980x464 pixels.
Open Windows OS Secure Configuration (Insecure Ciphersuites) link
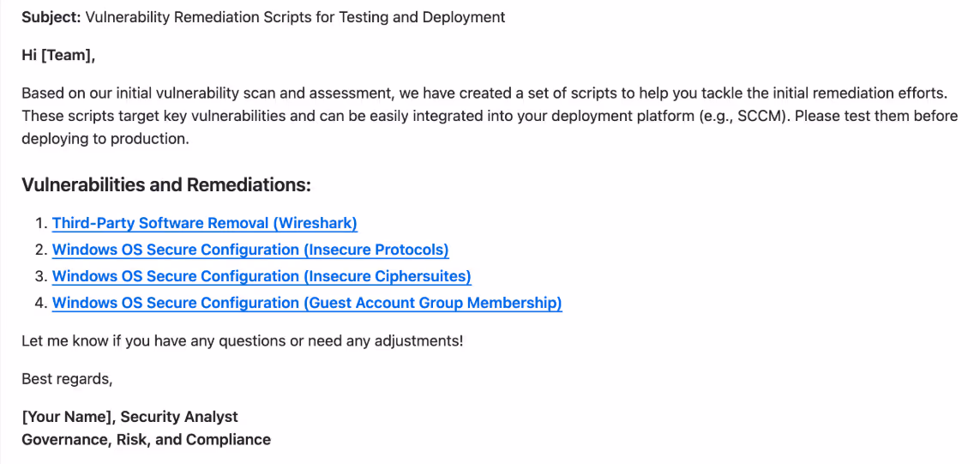(x=262, y=276)
